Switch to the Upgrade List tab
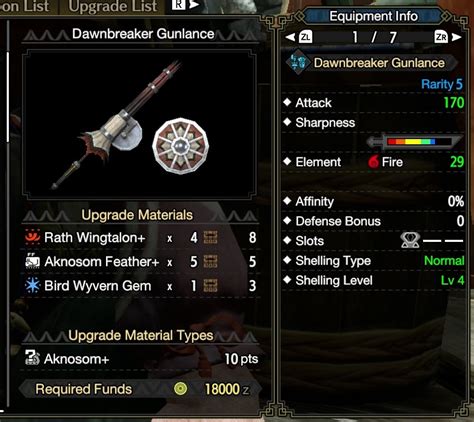The image size is (474, 422). click(x=113, y=6)
